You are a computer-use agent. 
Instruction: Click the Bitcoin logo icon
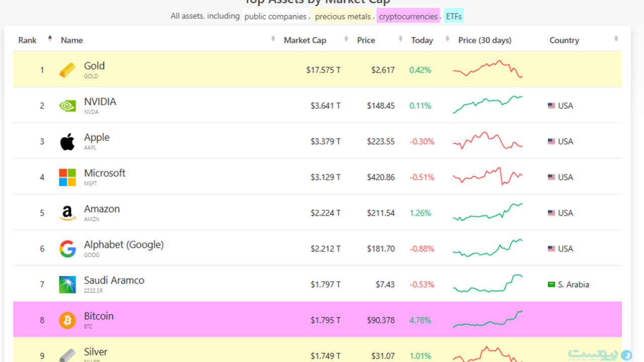pos(67,320)
